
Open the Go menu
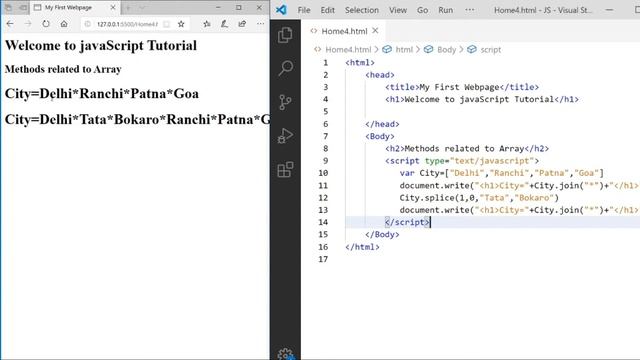tap(422, 10)
